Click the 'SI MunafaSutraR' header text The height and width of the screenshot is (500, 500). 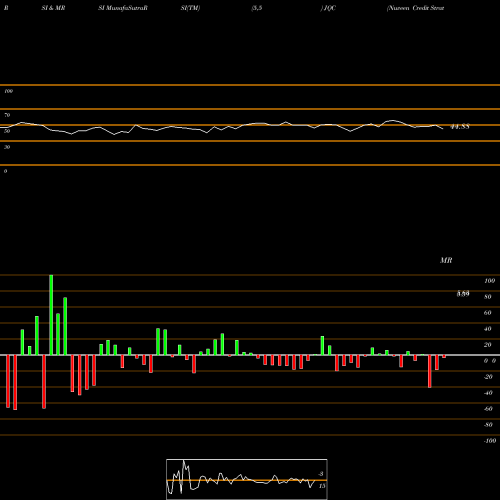point(123,8)
